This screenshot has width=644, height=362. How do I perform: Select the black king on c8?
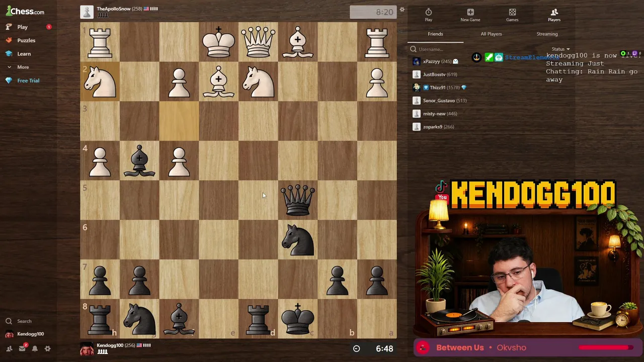point(298,319)
